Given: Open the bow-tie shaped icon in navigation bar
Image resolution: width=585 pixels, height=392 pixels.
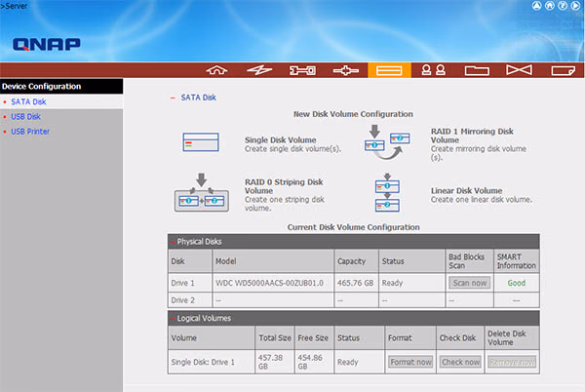Looking at the screenshot, I should tap(519, 70).
